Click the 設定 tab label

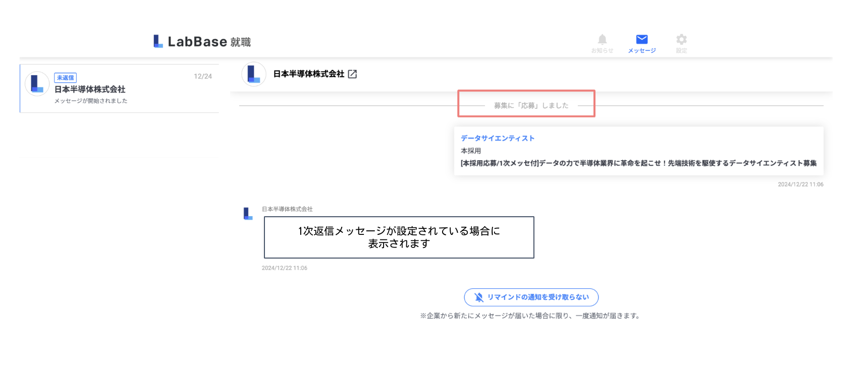pyautogui.click(x=681, y=51)
